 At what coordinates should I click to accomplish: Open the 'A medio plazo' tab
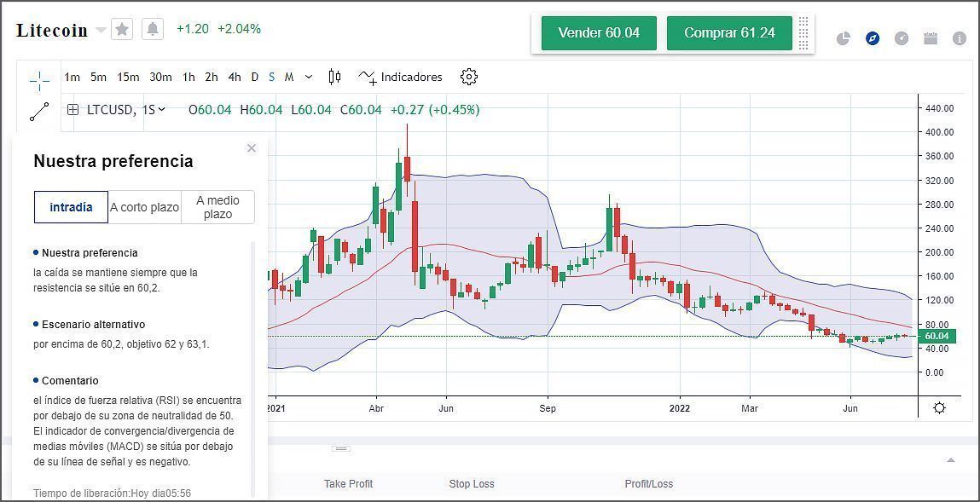217,207
